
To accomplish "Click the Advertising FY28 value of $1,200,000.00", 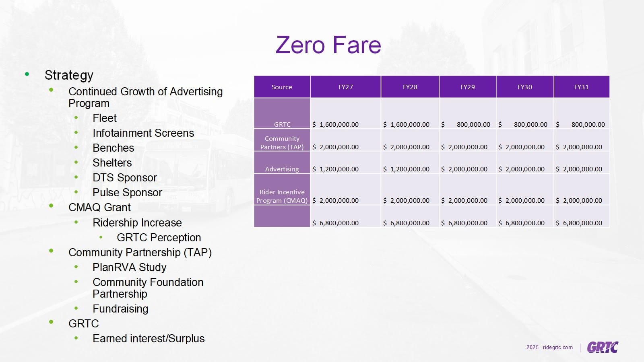I will (x=407, y=169).
